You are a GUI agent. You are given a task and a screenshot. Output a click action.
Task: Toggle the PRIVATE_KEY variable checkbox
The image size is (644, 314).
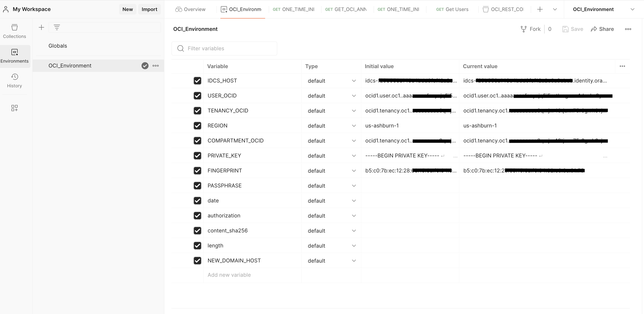click(197, 156)
